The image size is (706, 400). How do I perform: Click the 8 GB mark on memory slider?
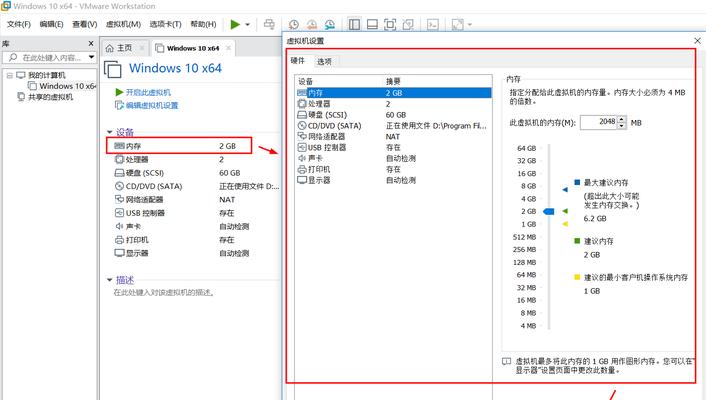coord(528,186)
